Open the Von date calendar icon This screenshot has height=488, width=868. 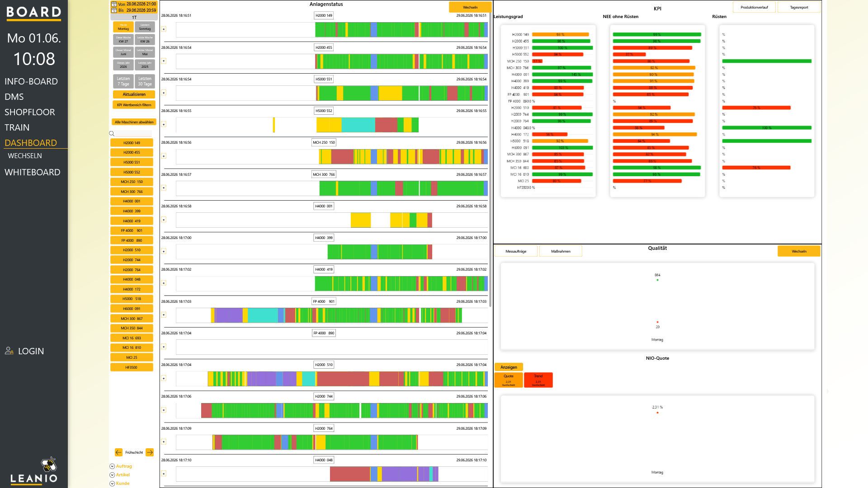(x=114, y=4)
